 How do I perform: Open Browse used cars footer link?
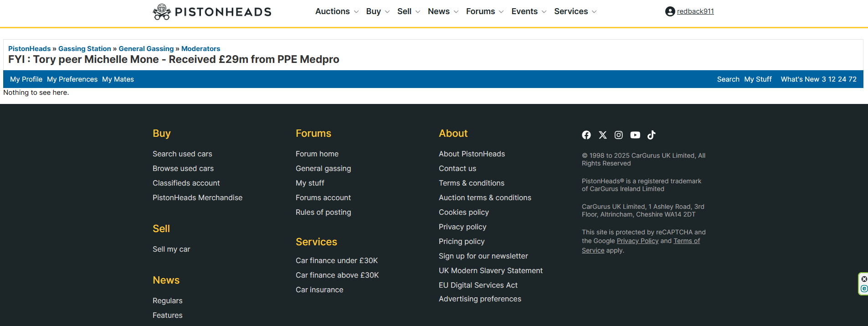(183, 169)
